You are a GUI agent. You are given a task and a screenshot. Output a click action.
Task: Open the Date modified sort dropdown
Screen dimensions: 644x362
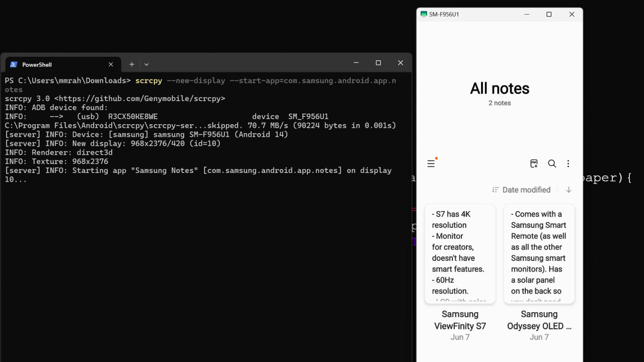pyautogui.click(x=521, y=190)
